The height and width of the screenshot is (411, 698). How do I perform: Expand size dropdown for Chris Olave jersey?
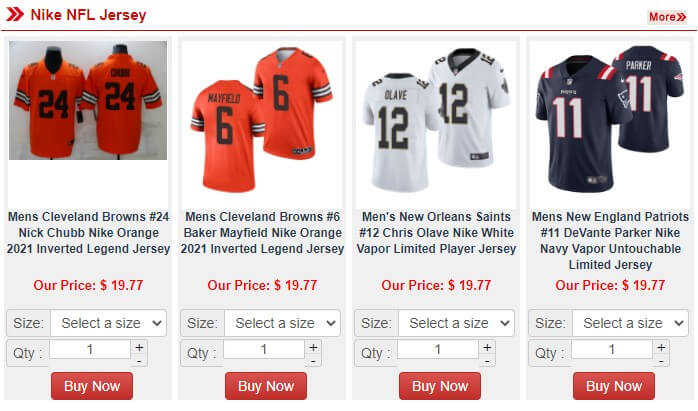[x=457, y=323]
